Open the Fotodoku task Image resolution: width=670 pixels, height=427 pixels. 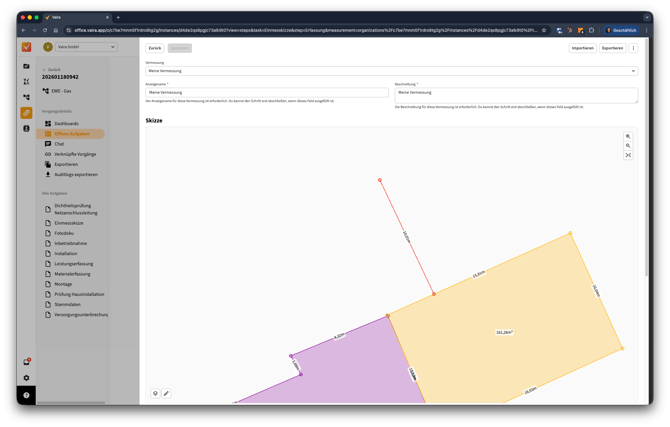64,233
